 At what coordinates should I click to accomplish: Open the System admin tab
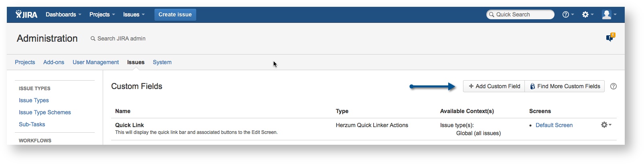pos(162,62)
